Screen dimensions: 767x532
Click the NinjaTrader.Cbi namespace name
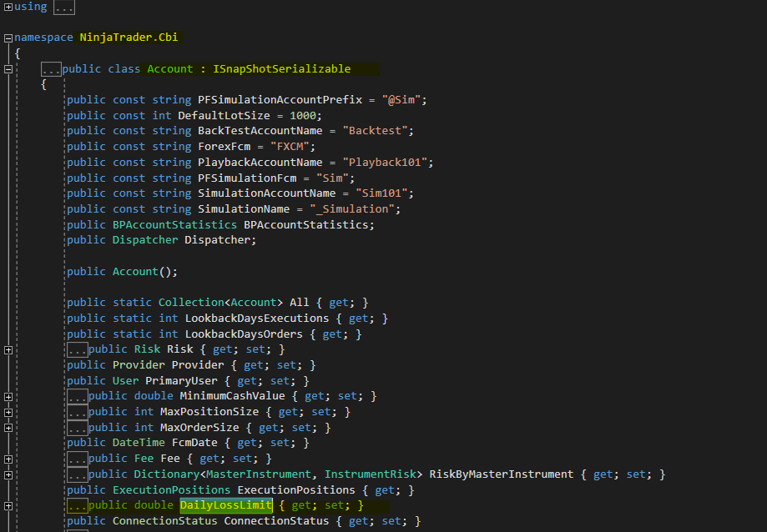(x=129, y=38)
